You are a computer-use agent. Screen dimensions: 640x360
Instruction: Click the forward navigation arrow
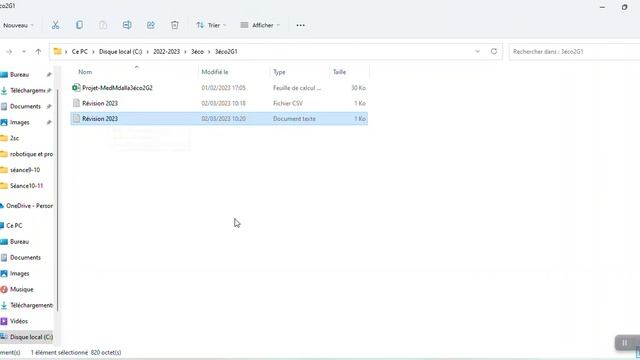(x=9, y=52)
